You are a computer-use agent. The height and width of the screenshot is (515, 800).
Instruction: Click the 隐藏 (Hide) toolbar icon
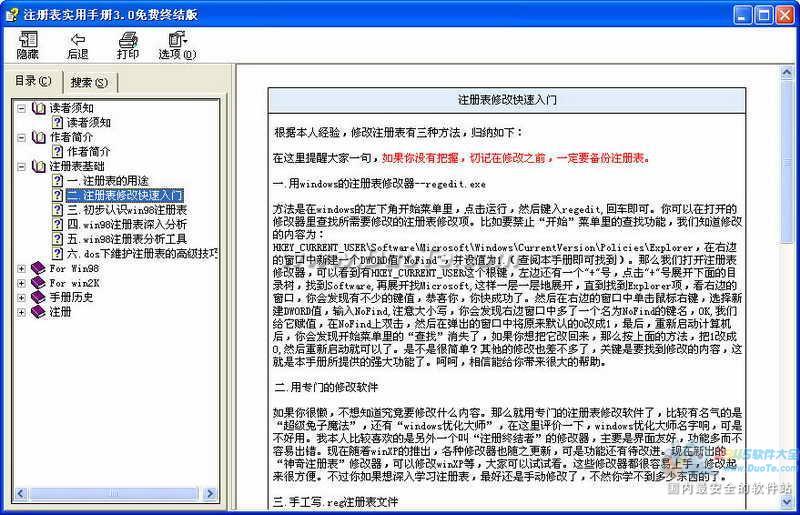click(28, 45)
